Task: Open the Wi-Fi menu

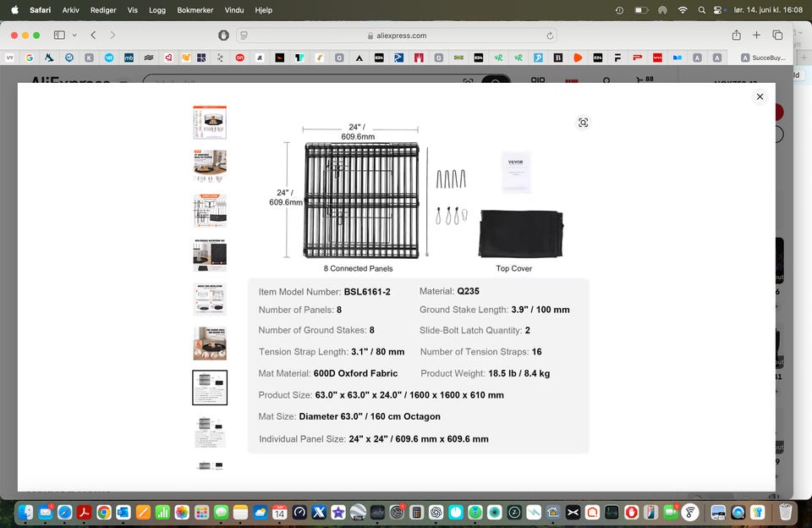Action: click(x=683, y=10)
